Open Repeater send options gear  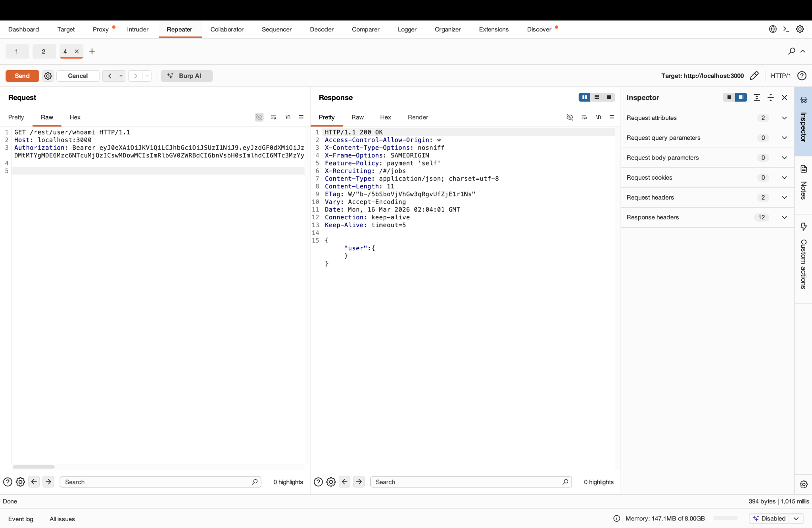click(x=48, y=76)
